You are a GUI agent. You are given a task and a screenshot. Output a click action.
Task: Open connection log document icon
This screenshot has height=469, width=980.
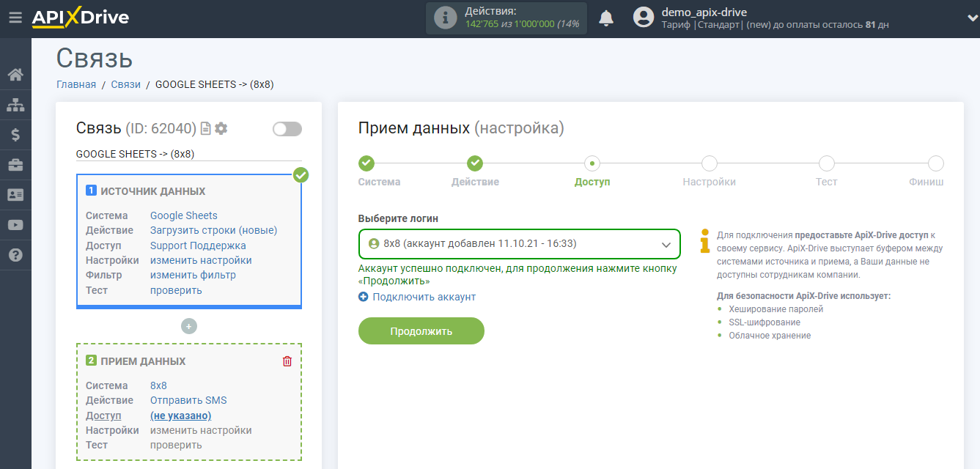coord(206,128)
